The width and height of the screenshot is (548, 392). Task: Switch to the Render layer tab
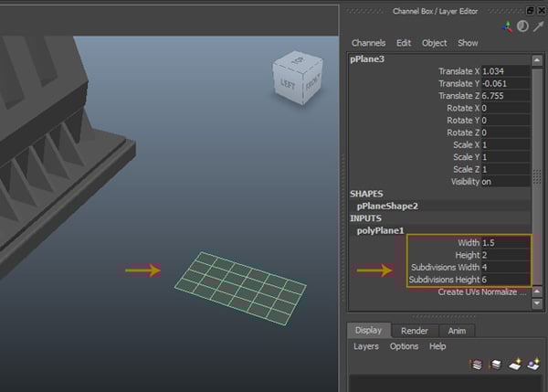pyautogui.click(x=414, y=331)
